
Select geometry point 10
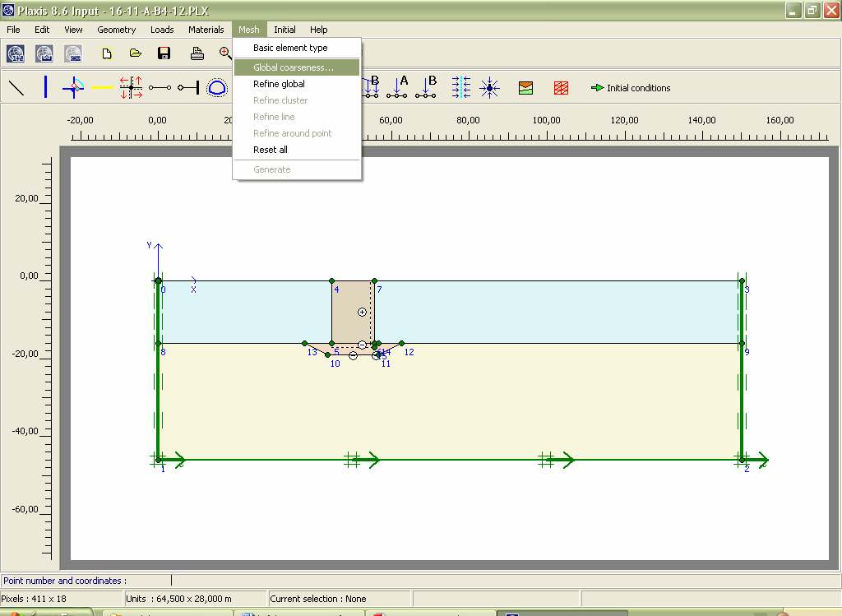pos(328,354)
